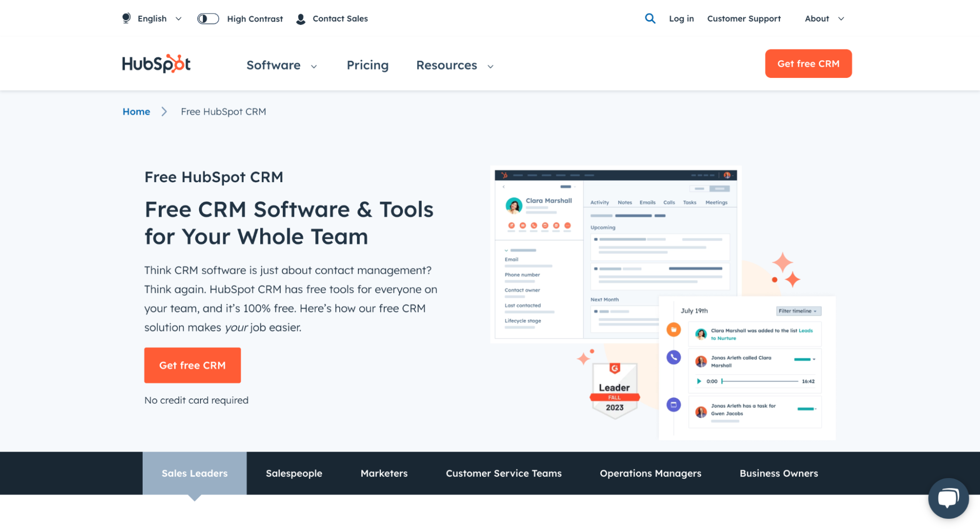The width and height of the screenshot is (980, 530).
Task: Click the orange list icon on timeline
Action: (674, 330)
